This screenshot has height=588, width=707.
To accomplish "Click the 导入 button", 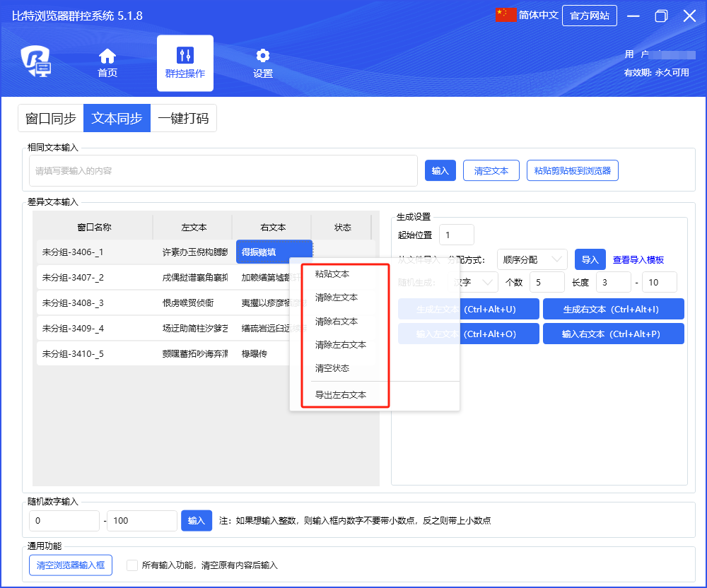I will tap(590, 259).
